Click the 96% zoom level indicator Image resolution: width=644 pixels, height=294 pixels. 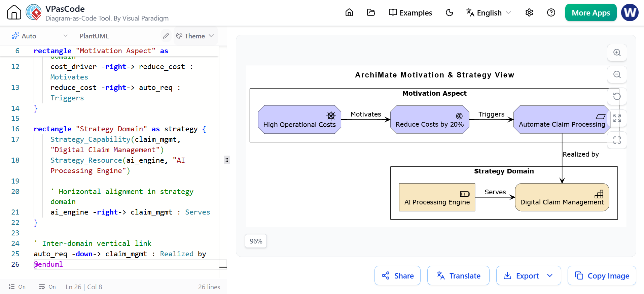coord(256,241)
